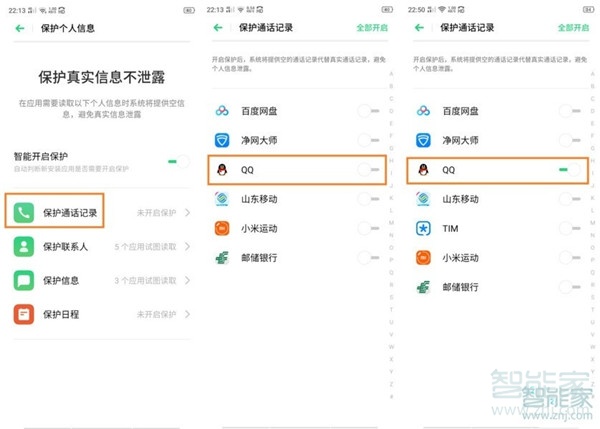
Task: Enable 小米运动 switch on 22:50 screen
Action: (570, 258)
